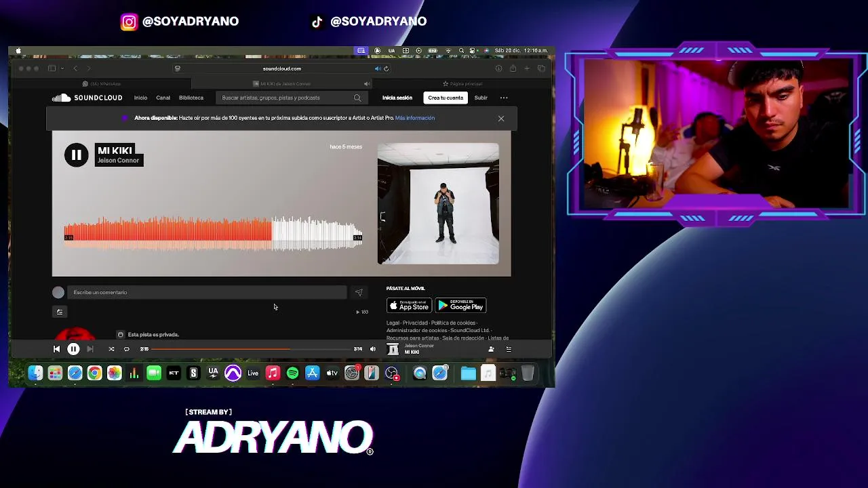Viewport: 868px width, 488px height.
Task: Launch Ableton Live from the Dock
Action: point(253,373)
